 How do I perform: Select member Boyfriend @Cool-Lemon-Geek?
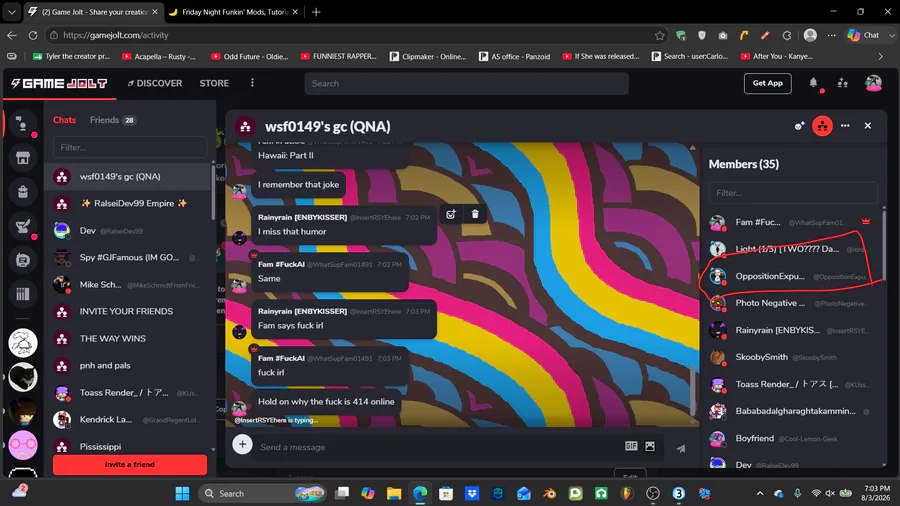(x=792, y=438)
